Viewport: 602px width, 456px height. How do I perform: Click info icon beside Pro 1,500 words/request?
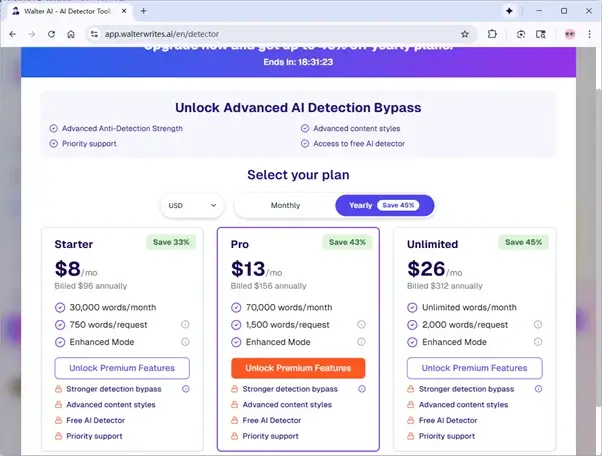361,325
